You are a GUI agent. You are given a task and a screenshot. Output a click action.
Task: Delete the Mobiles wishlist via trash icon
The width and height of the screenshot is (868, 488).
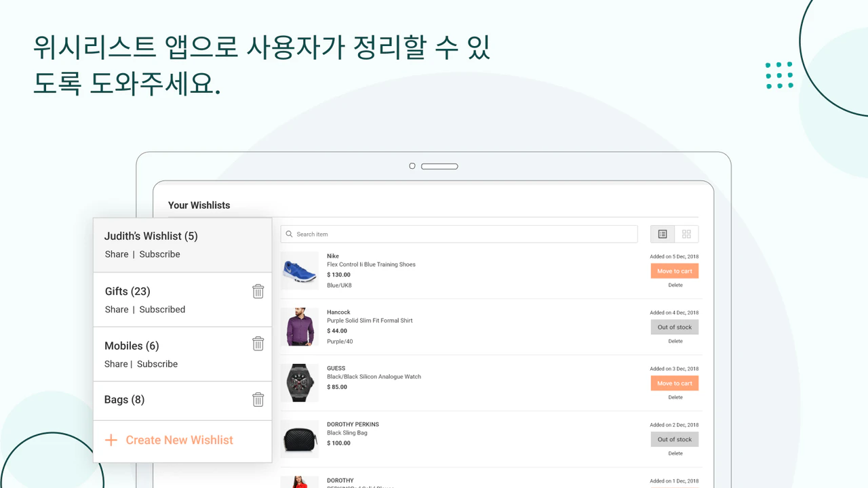[x=258, y=344]
